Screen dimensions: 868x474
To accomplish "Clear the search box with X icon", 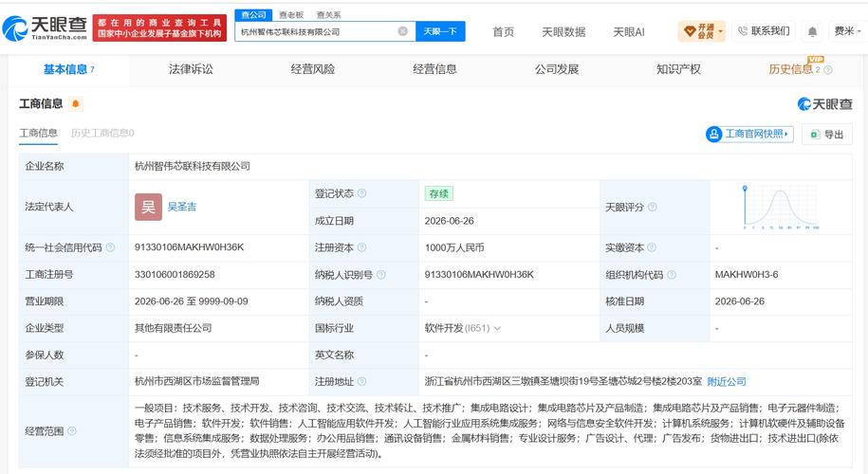I will click(403, 31).
